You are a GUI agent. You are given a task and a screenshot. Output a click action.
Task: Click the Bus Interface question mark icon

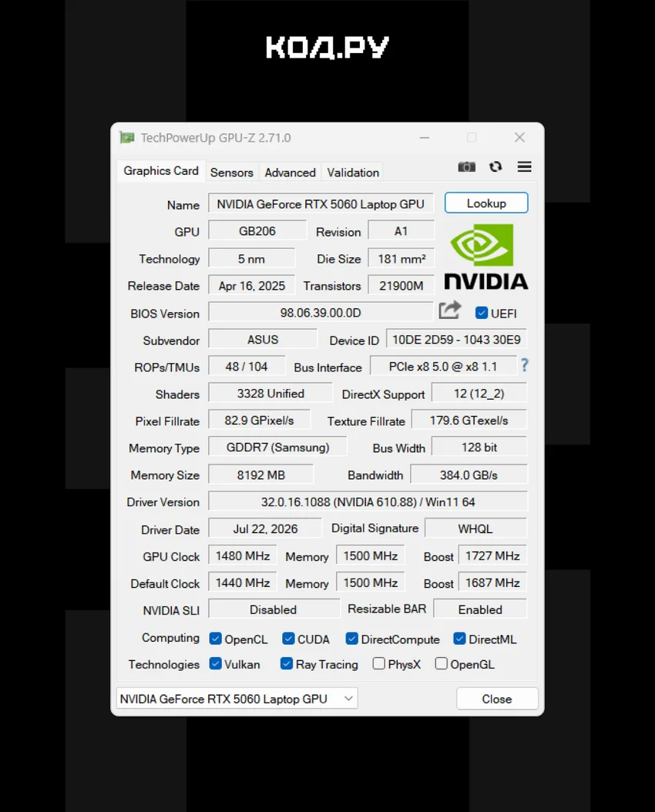(x=525, y=366)
